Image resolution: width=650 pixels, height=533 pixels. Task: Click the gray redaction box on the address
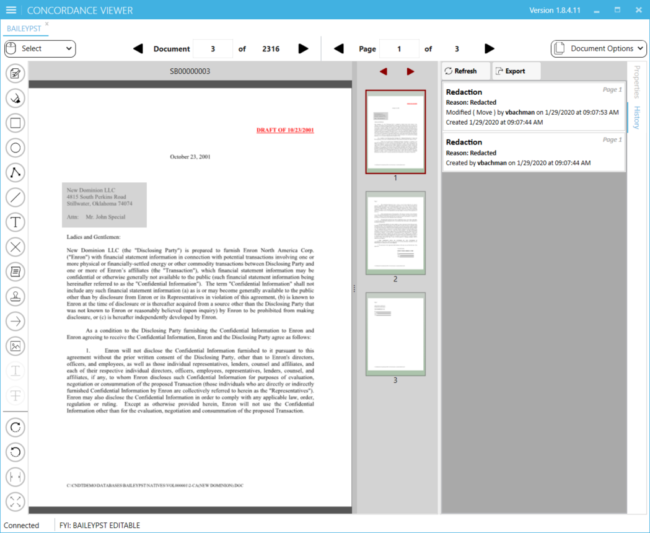click(x=104, y=205)
